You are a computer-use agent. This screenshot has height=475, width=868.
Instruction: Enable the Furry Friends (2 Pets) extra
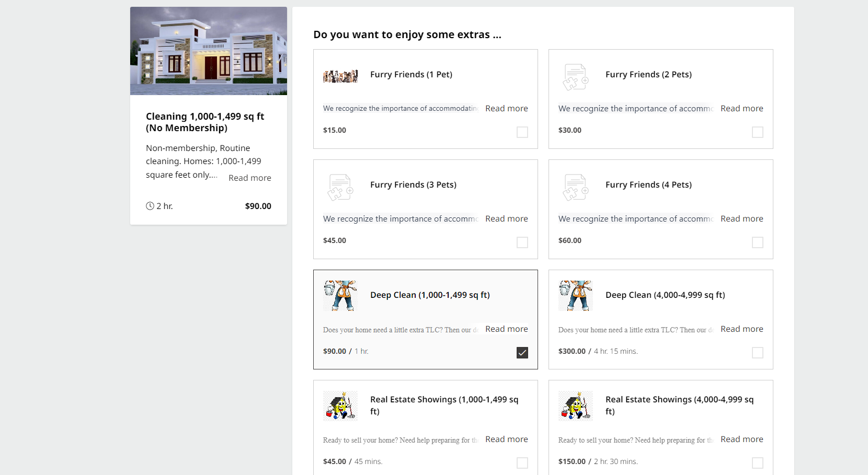tap(757, 132)
